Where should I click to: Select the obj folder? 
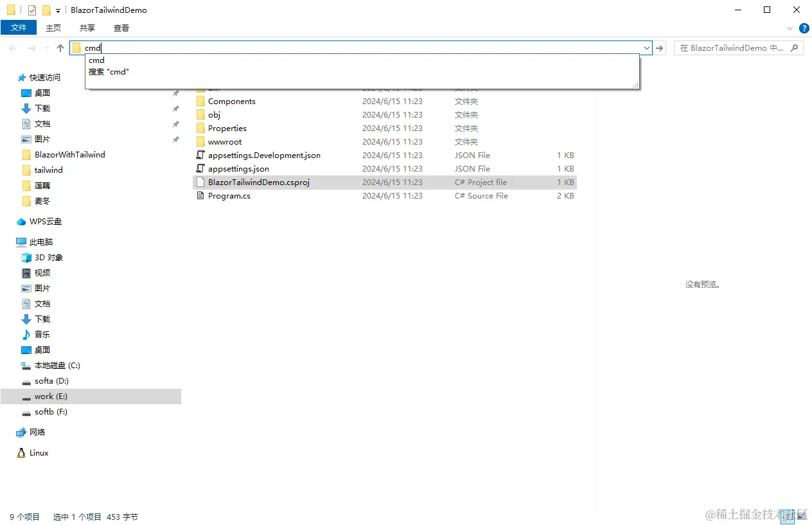[385, 115]
